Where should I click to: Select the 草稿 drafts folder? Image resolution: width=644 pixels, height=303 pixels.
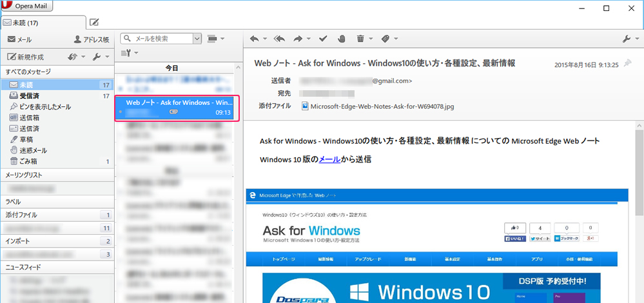click(x=57, y=140)
